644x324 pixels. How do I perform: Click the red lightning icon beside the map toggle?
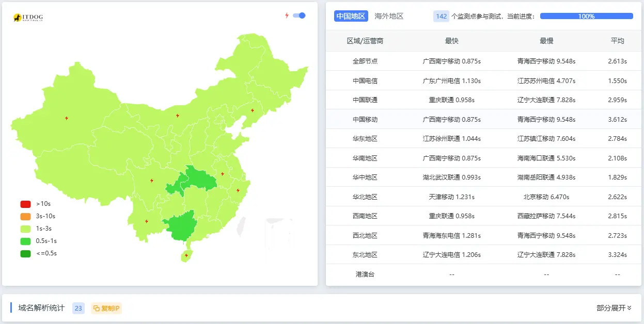pyautogui.click(x=287, y=16)
